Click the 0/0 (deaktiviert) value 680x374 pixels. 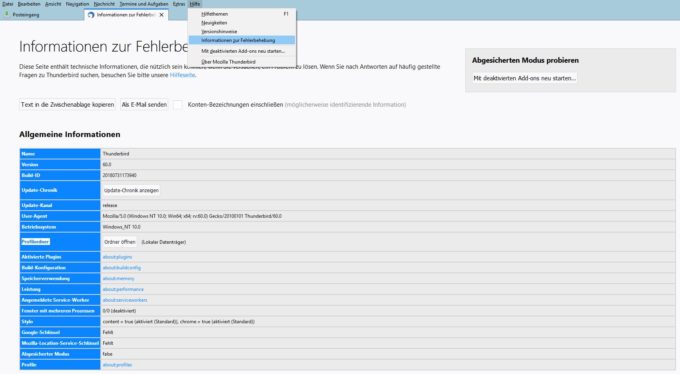(x=119, y=311)
